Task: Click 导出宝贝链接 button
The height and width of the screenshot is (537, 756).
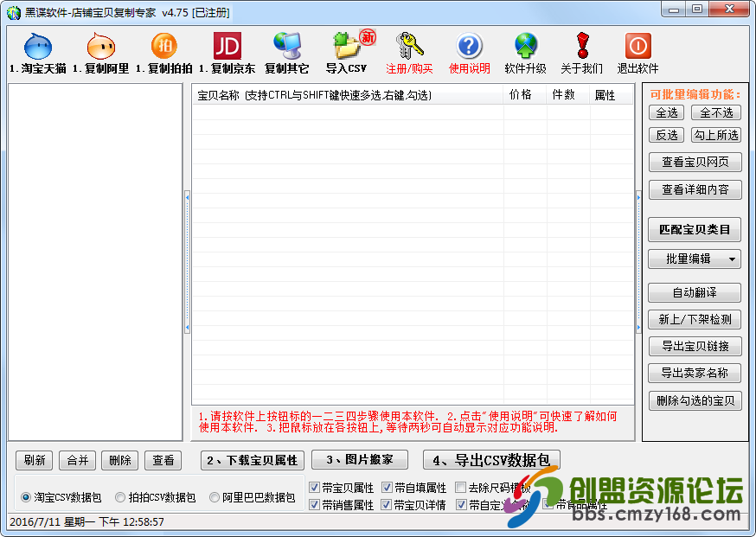Action: [695, 346]
